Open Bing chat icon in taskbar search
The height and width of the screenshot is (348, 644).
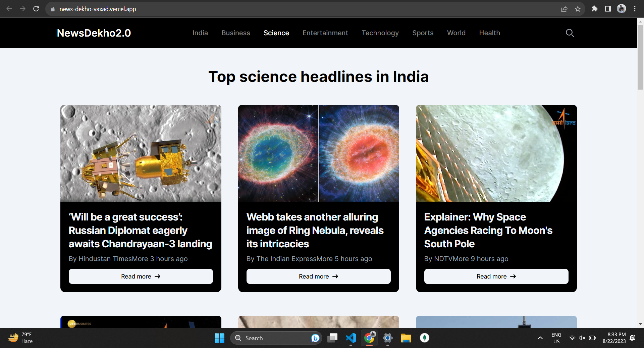[x=315, y=338]
